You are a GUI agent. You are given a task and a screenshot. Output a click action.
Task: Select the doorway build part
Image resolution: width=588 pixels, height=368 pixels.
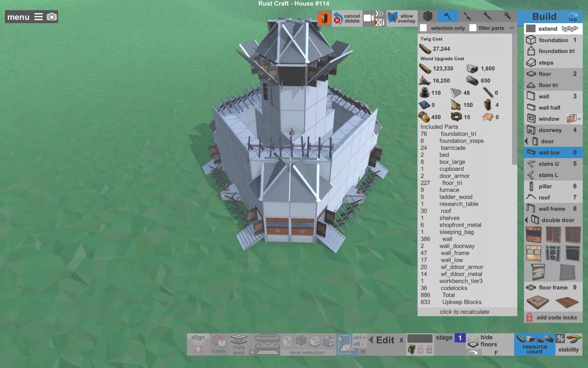click(553, 130)
